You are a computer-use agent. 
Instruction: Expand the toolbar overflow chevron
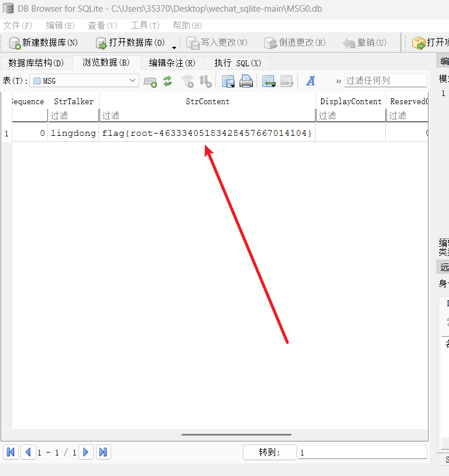[338, 81]
